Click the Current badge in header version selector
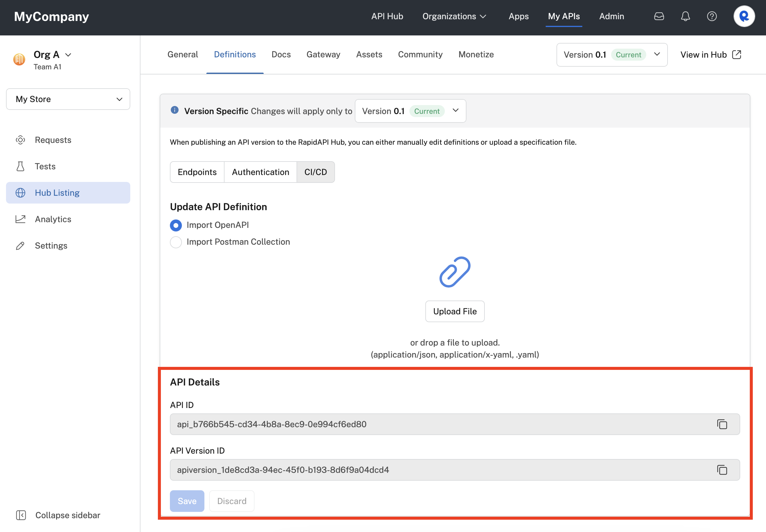Image resolution: width=766 pixels, height=532 pixels. click(629, 55)
